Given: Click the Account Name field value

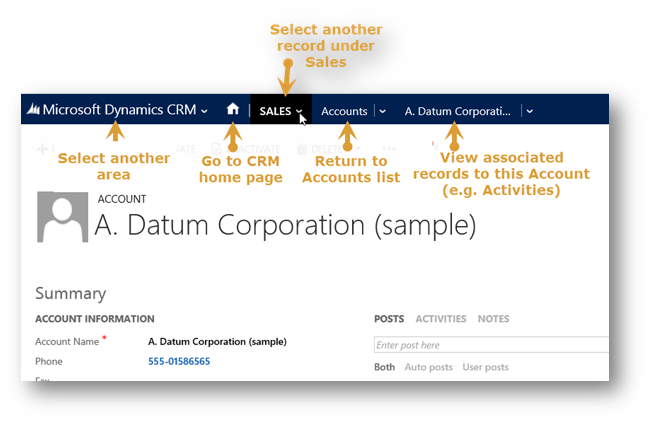Looking at the screenshot, I should (217, 342).
